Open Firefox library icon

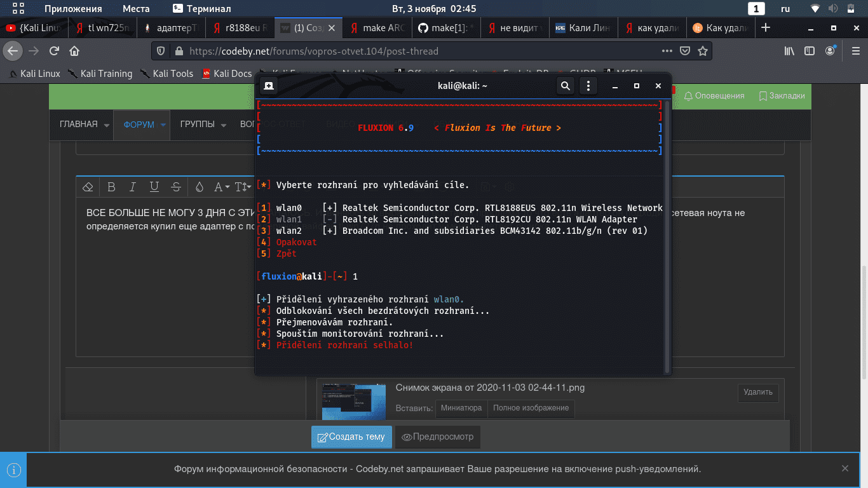coord(789,51)
